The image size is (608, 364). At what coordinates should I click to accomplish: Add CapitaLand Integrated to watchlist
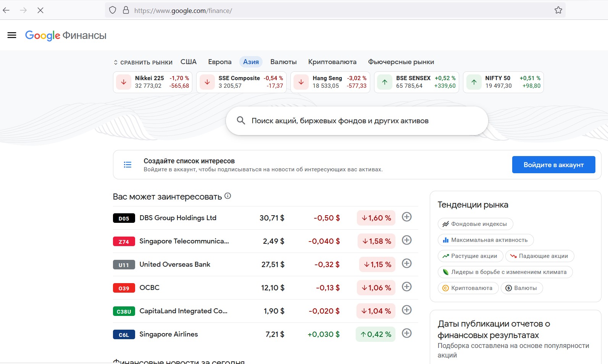(x=407, y=310)
